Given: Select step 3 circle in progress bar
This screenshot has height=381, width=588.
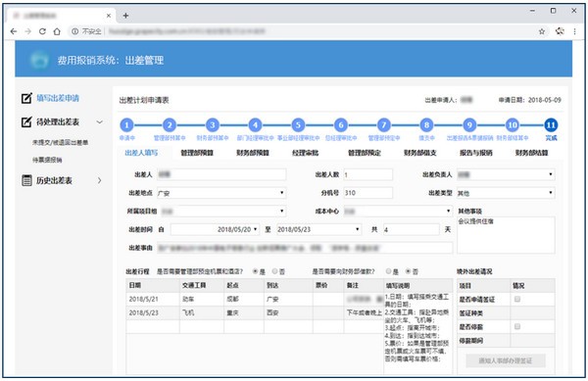Looking at the screenshot, I should point(213,125).
